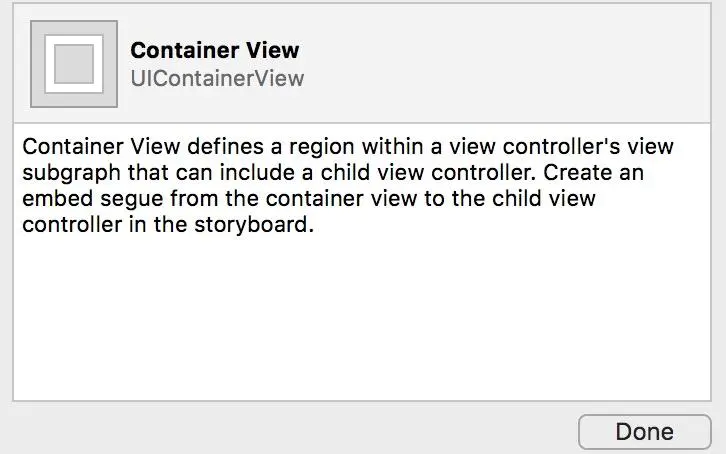Click the Container View icon
Viewport: 726px width, 454px height.
click(74, 64)
